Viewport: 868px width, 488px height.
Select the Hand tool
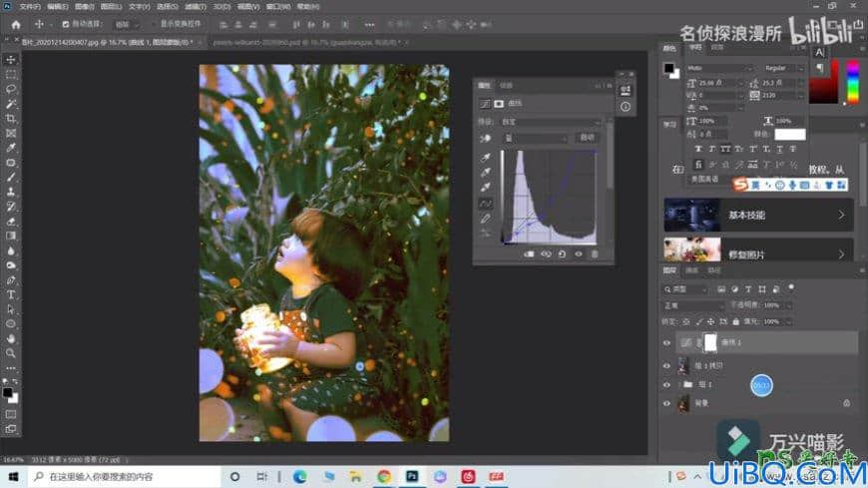[11, 338]
